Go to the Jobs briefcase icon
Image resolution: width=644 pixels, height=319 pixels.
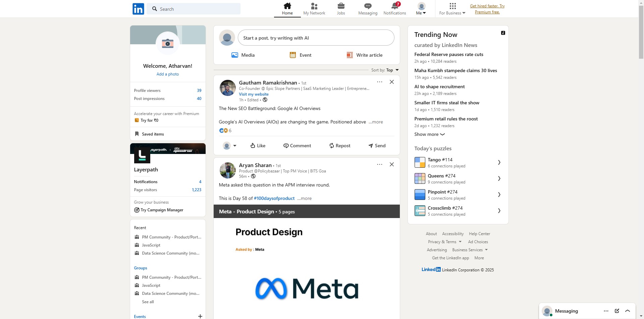(x=341, y=6)
